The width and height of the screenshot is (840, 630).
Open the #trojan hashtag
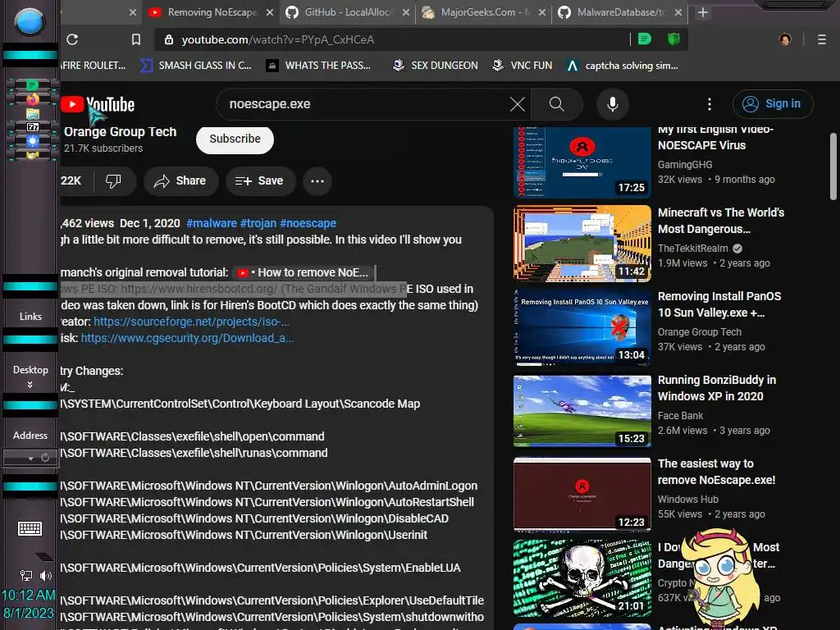tap(258, 223)
